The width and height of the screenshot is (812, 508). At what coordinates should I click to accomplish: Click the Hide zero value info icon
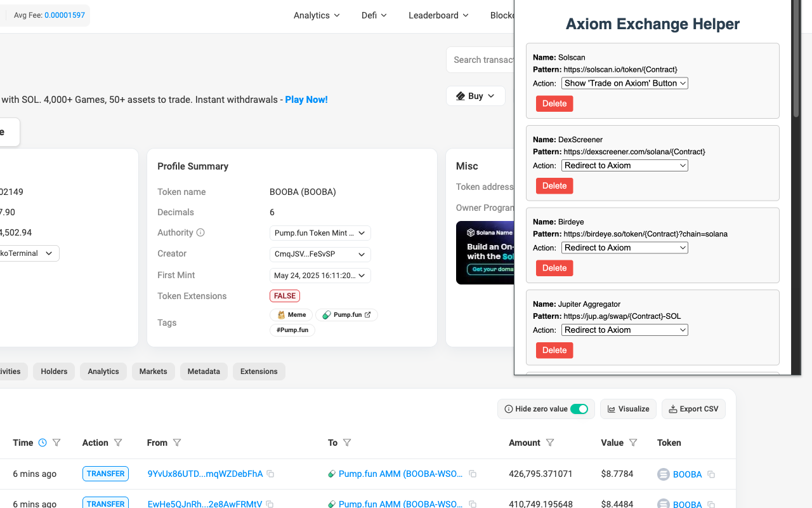509,409
